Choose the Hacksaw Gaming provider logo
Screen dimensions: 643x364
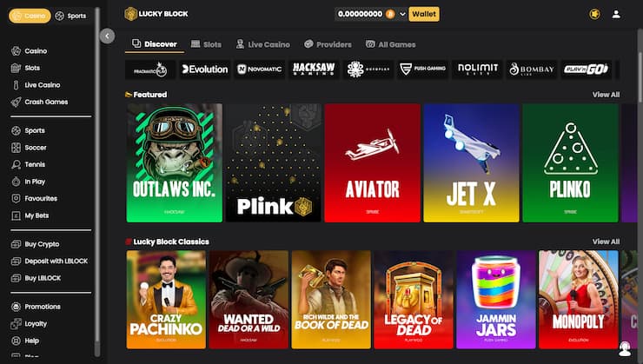point(314,69)
